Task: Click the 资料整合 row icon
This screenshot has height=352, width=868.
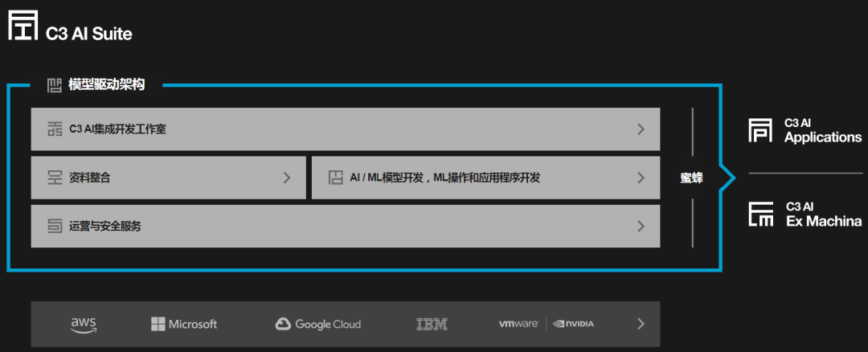Action: [55, 178]
